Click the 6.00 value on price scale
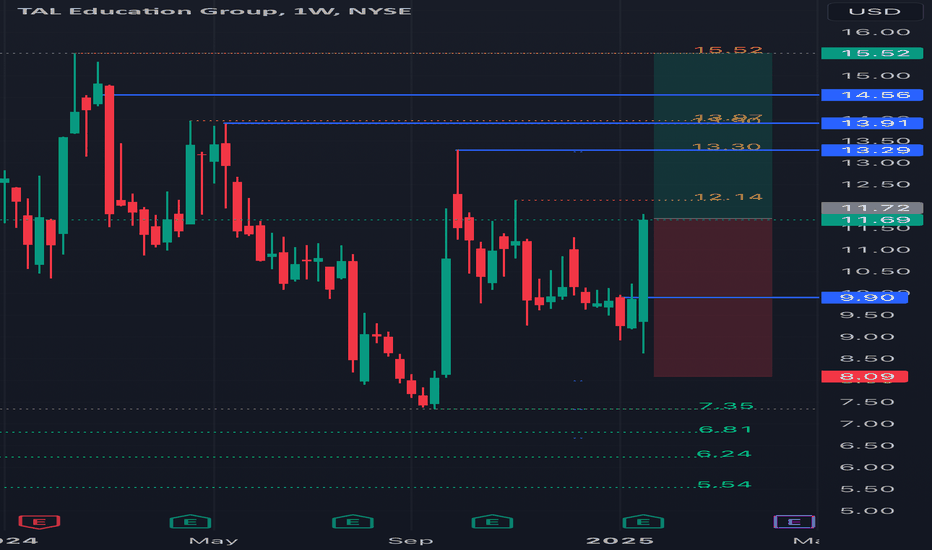The width and height of the screenshot is (932, 550). point(867,467)
